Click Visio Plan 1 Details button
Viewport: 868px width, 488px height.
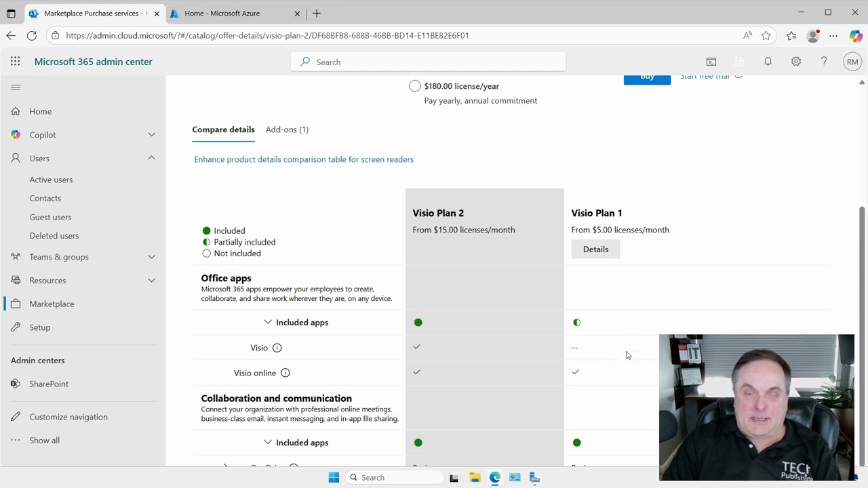pyautogui.click(x=595, y=249)
